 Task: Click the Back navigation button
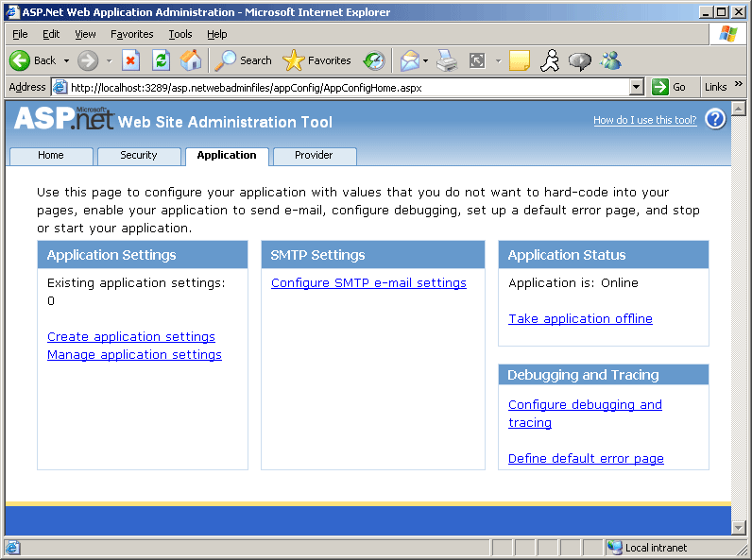click(x=33, y=60)
